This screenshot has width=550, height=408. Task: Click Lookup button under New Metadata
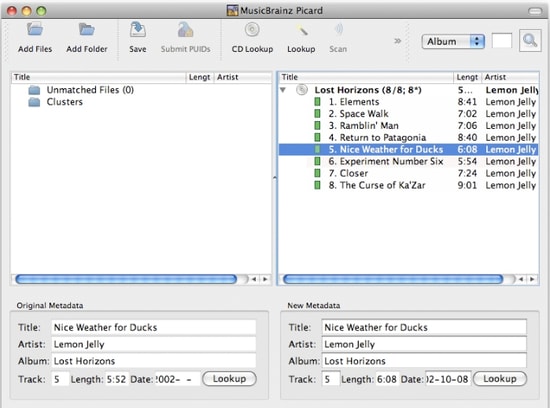500,379
